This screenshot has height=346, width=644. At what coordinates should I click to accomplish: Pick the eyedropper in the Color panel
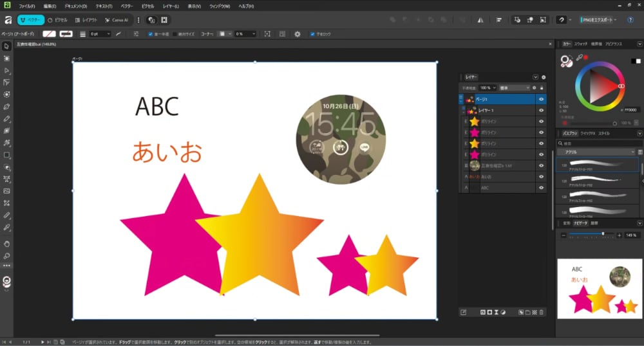(579, 58)
